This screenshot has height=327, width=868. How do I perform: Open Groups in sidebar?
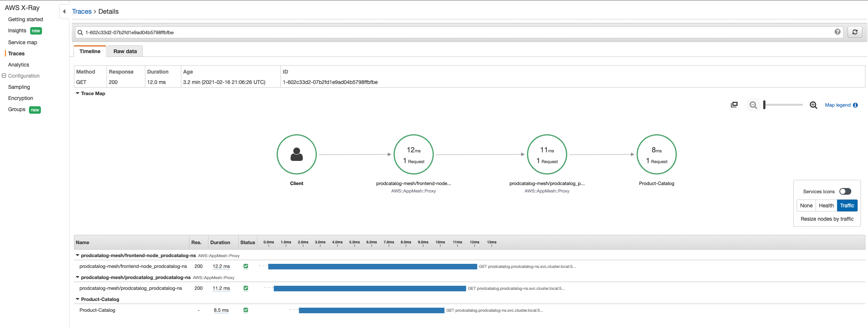(x=17, y=109)
